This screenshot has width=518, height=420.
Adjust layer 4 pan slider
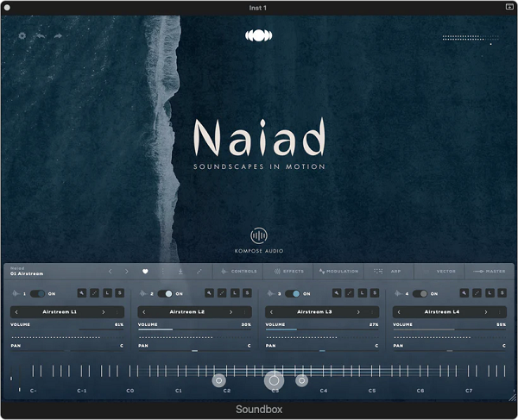(x=449, y=351)
